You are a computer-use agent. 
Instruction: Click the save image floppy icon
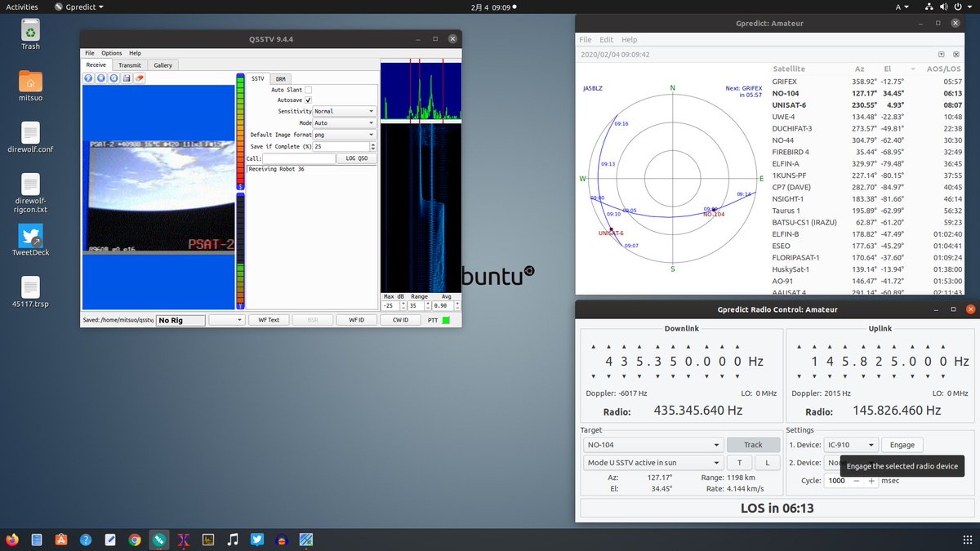click(127, 78)
